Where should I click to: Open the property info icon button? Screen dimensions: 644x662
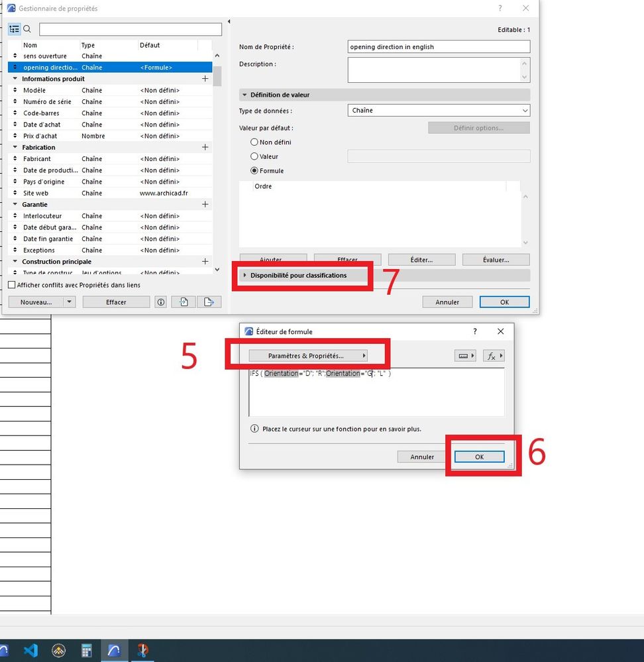click(160, 302)
